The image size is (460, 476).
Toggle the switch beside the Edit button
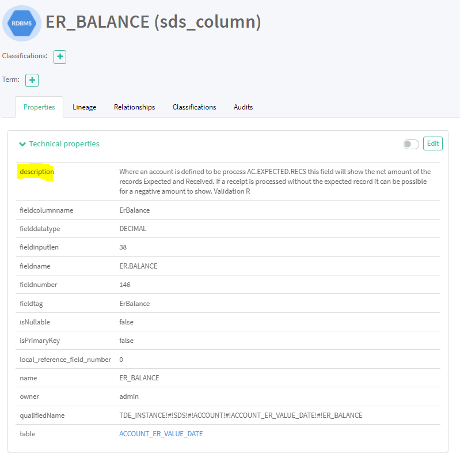tap(411, 144)
